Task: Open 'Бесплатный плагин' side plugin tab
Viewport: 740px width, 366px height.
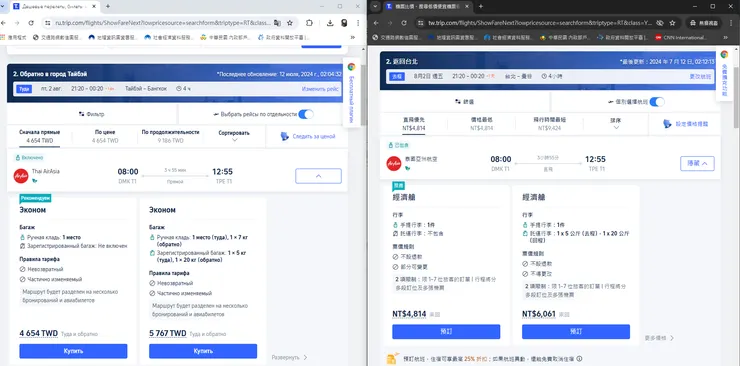Action: pos(352,92)
